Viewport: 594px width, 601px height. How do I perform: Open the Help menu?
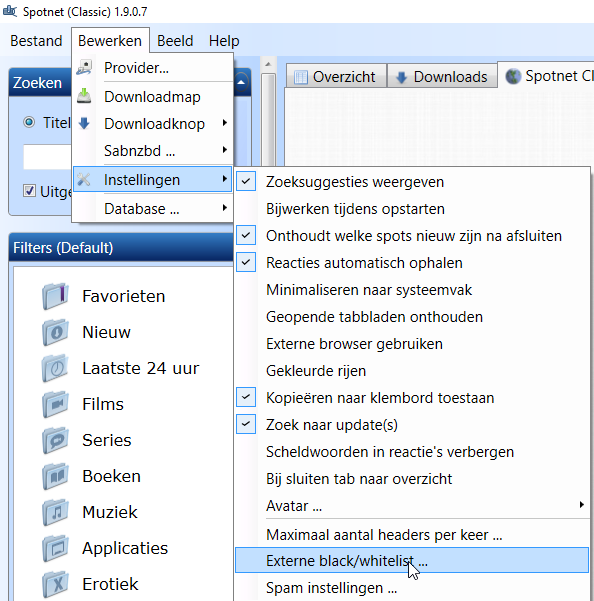tap(224, 41)
